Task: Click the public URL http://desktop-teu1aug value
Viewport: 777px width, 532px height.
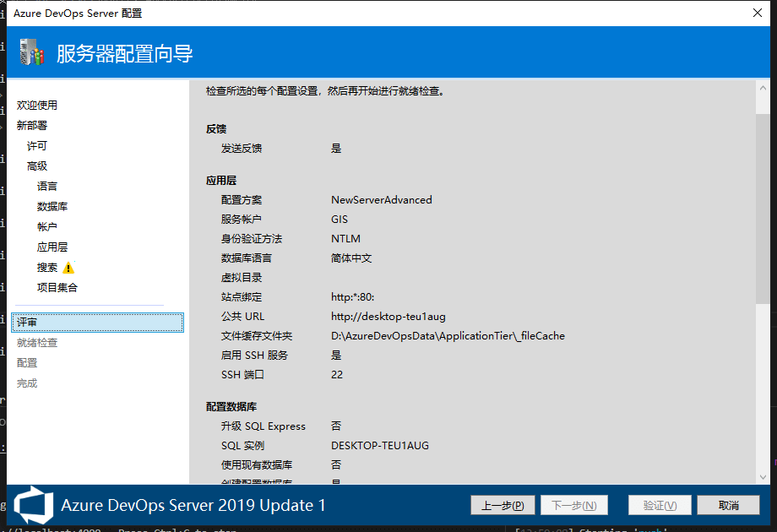Action: (388, 317)
